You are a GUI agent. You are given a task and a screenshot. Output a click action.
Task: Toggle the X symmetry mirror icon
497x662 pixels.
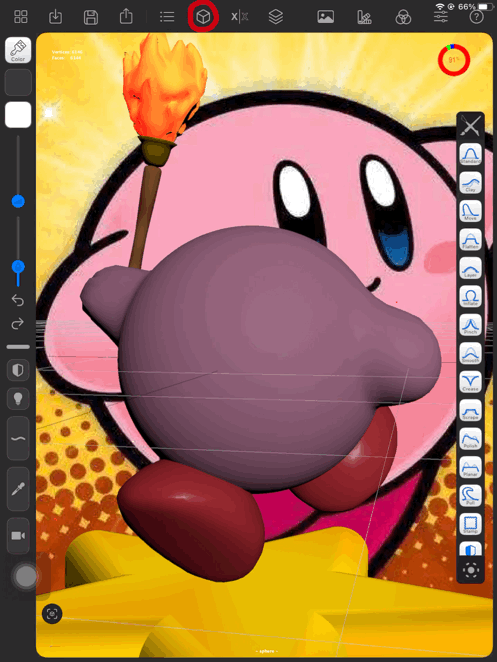pyautogui.click(x=239, y=17)
